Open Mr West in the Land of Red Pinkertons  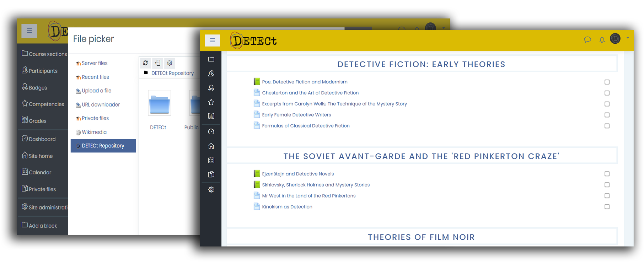coord(308,196)
